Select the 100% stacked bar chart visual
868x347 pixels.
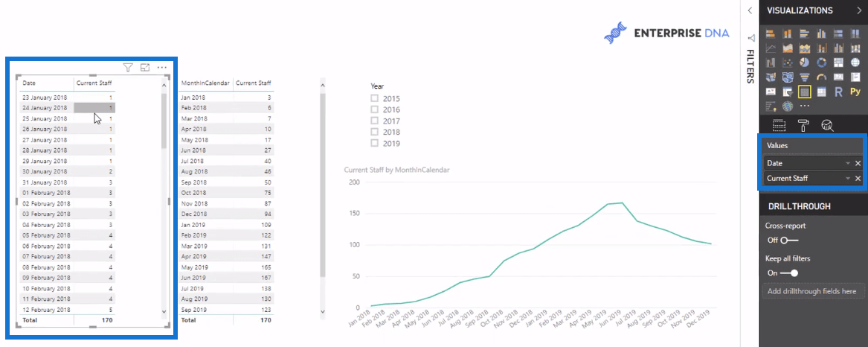[x=839, y=34]
